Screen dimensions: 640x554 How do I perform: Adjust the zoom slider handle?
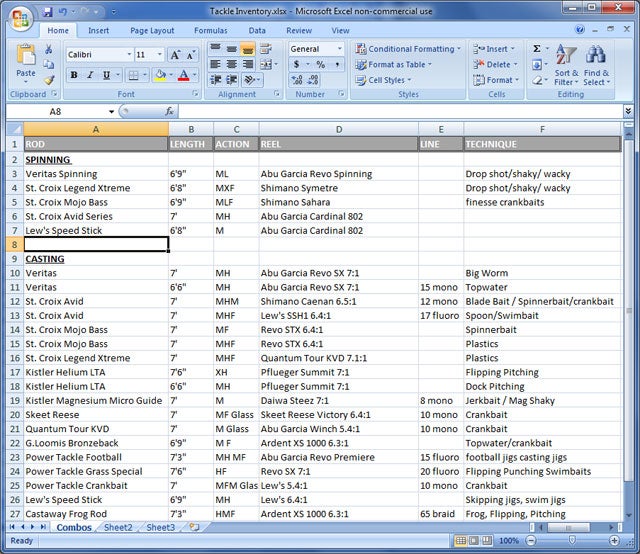click(572, 541)
